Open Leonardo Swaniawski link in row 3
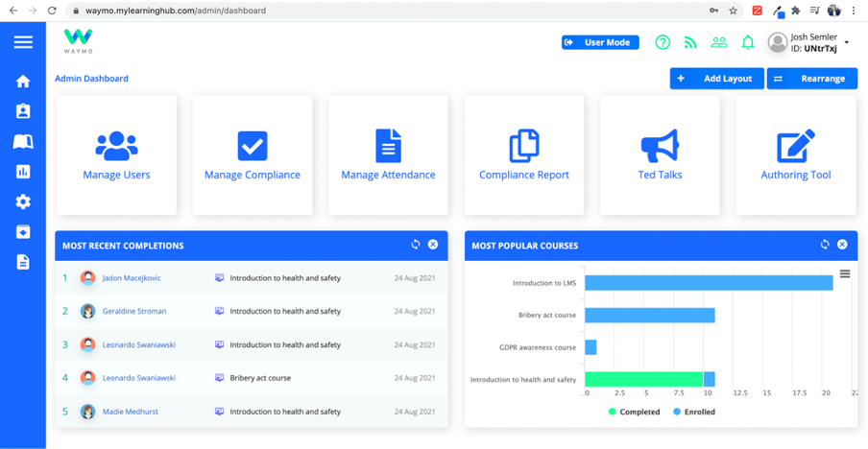 point(139,345)
